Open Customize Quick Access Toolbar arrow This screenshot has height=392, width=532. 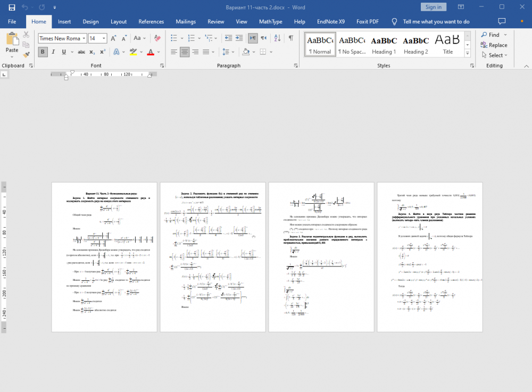click(x=55, y=7)
